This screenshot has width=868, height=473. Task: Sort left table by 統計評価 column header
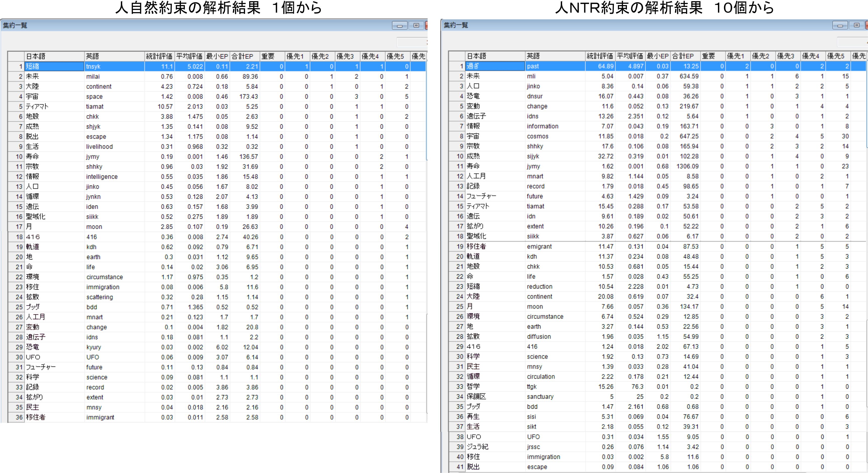[x=159, y=56]
